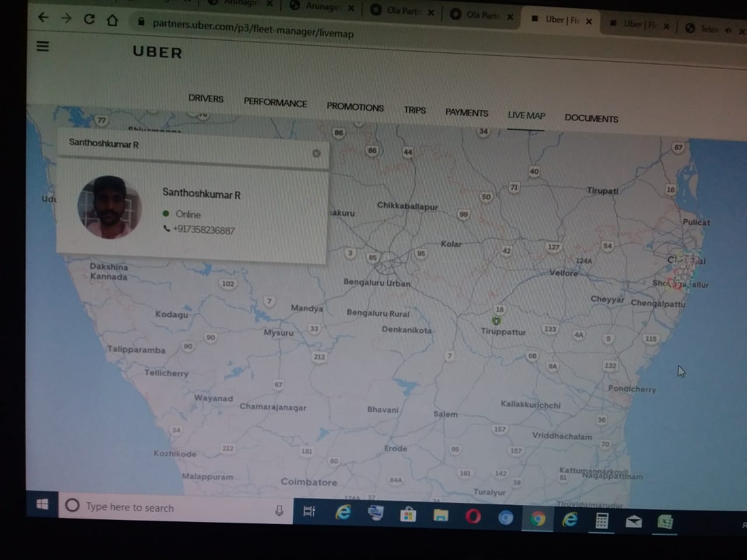
Task: Click the phone icon beside driver number
Action: pos(166,229)
